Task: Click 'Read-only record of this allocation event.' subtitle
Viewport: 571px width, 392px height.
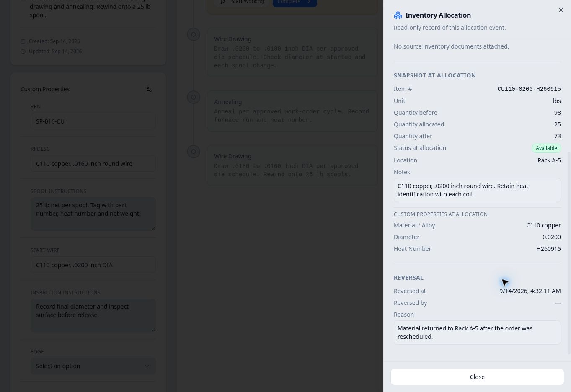Action: click(450, 28)
